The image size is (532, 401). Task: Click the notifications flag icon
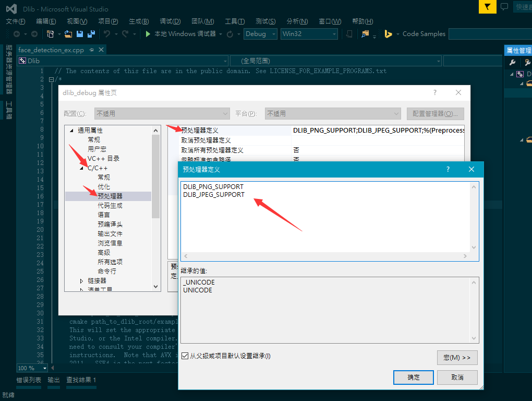pos(488,7)
